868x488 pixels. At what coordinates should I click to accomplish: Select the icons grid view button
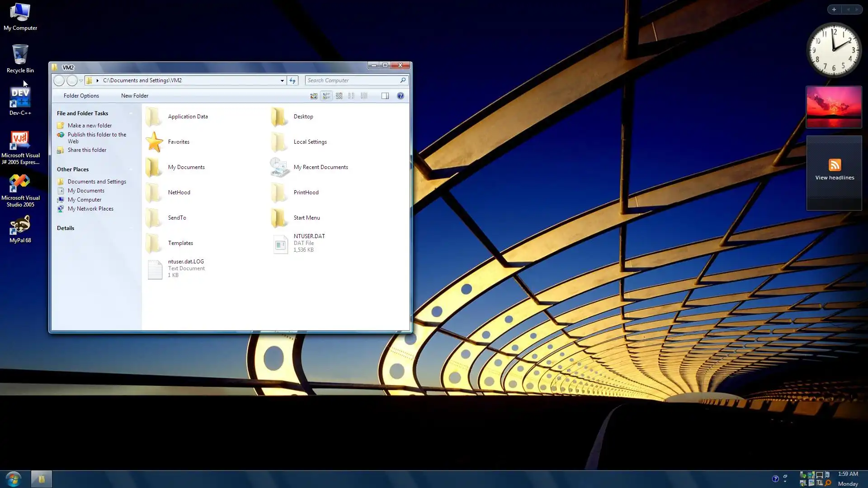pos(339,96)
